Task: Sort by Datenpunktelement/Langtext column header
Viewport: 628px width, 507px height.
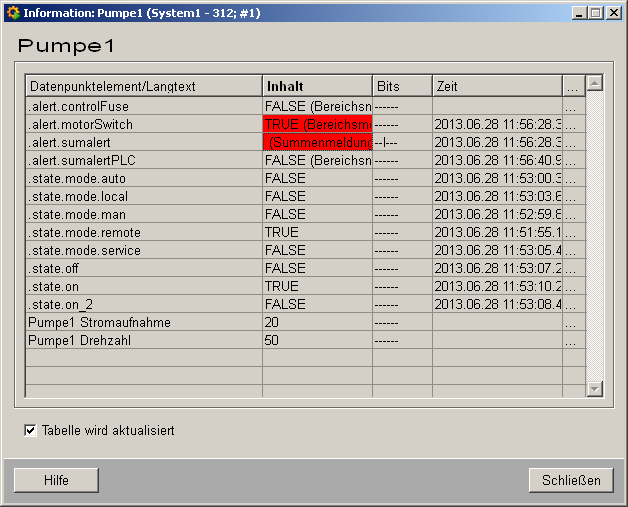Action: click(144, 86)
